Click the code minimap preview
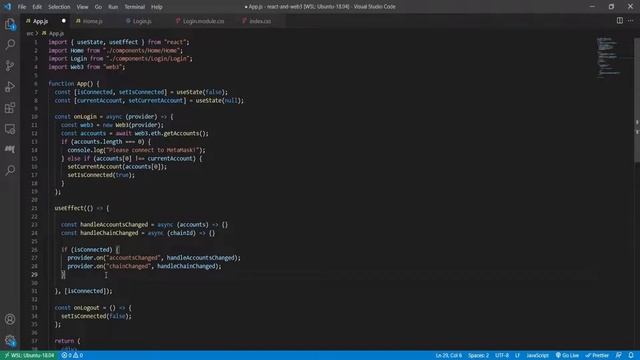This screenshot has width=640, height=360. coord(609,57)
